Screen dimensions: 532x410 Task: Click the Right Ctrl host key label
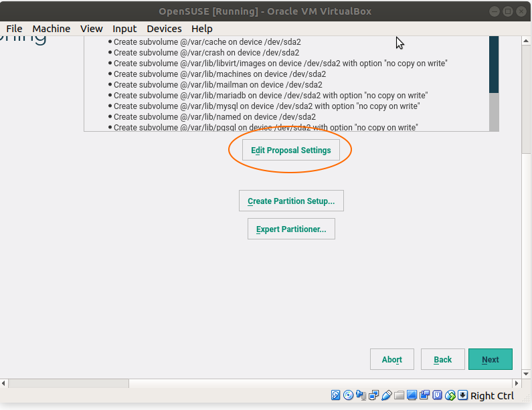[492, 396]
